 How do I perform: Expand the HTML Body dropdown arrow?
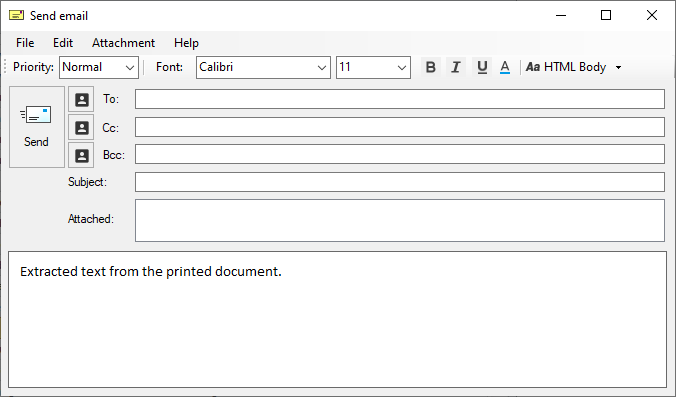619,67
